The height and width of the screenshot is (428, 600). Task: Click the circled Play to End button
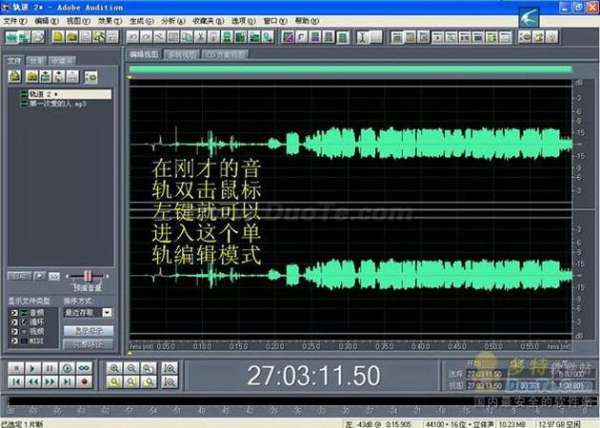click(x=67, y=368)
